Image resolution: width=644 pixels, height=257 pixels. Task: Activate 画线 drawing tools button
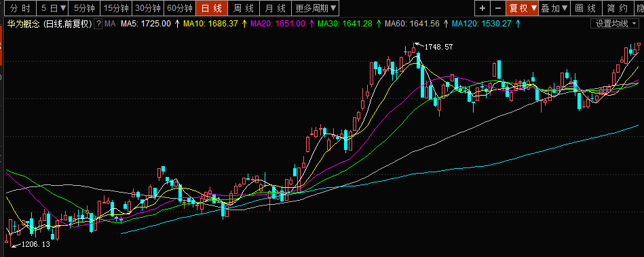586,8
